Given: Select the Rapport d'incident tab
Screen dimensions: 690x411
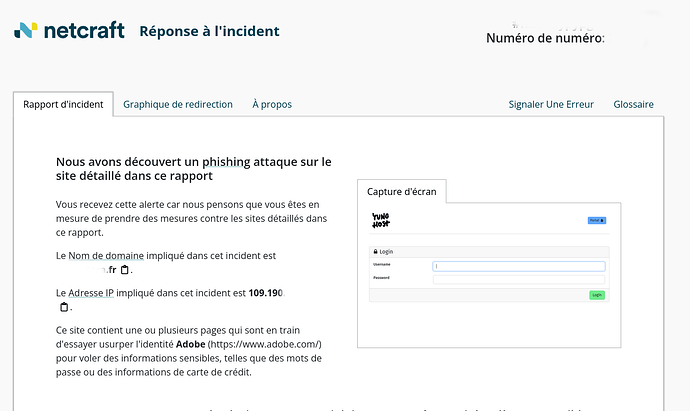Looking at the screenshot, I should click(x=63, y=104).
